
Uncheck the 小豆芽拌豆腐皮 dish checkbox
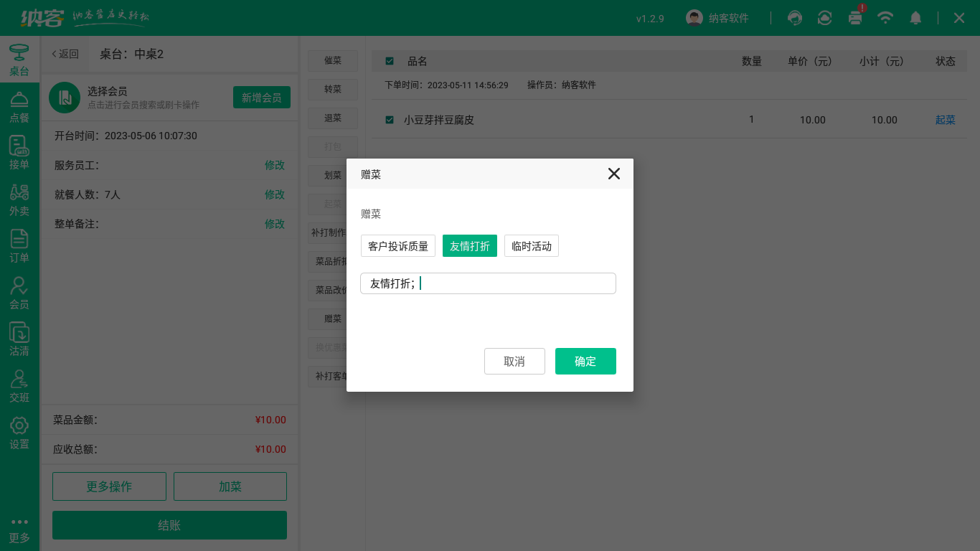click(390, 120)
